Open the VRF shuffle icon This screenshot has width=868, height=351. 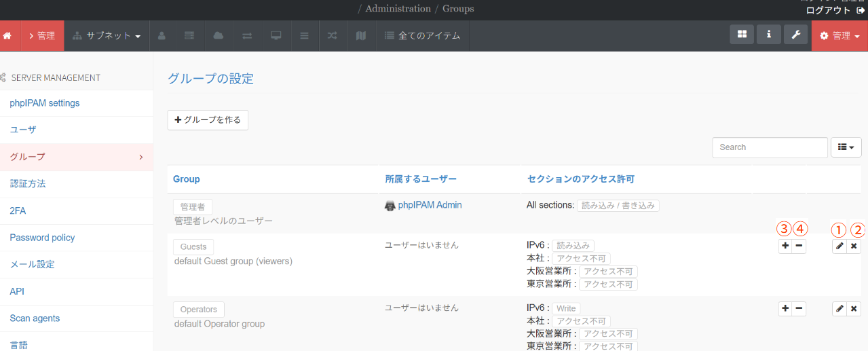point(333,35)
